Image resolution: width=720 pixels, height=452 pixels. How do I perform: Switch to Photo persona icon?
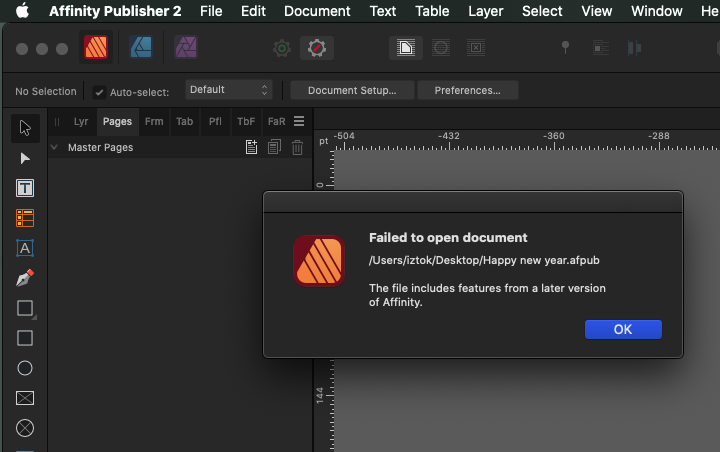[x=186, y=47]
